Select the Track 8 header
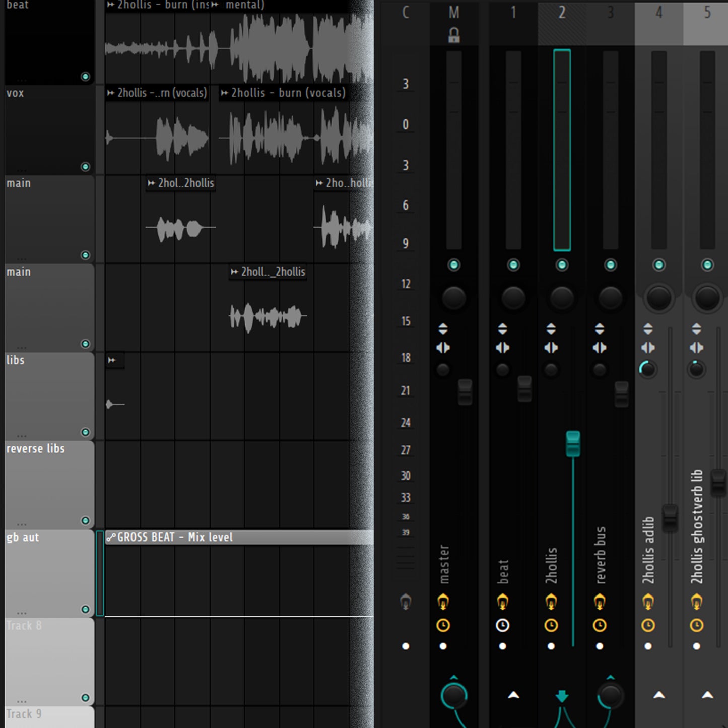Image resolution: width=728 pixels, height=728 pixels. click(49, 661)
